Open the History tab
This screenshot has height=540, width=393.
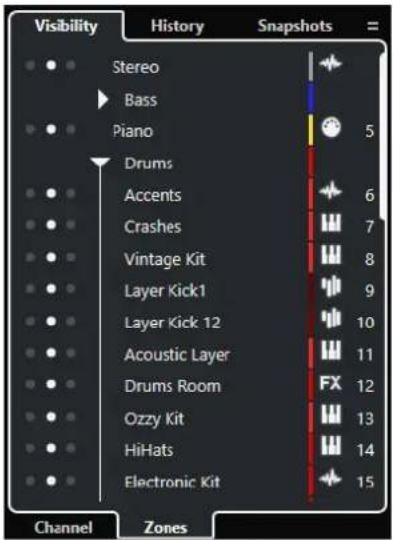pos(177,26)
